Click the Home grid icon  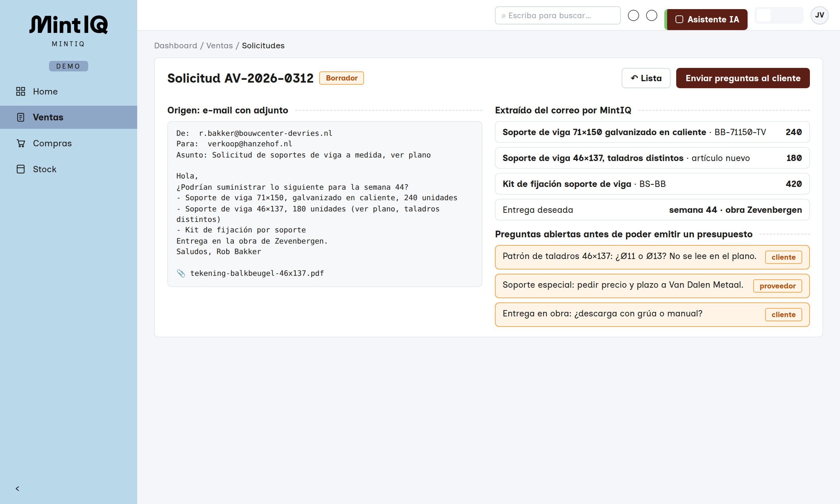[x=21, y=91]
